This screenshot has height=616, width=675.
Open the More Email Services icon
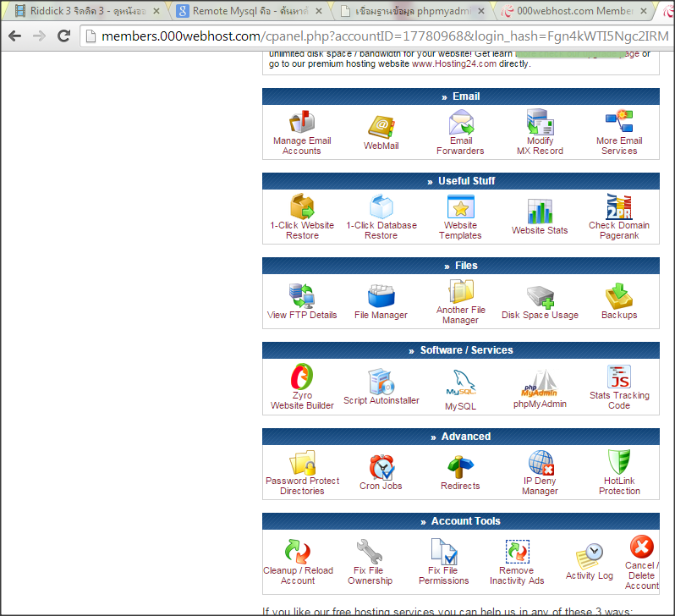(x=619, y=121)
